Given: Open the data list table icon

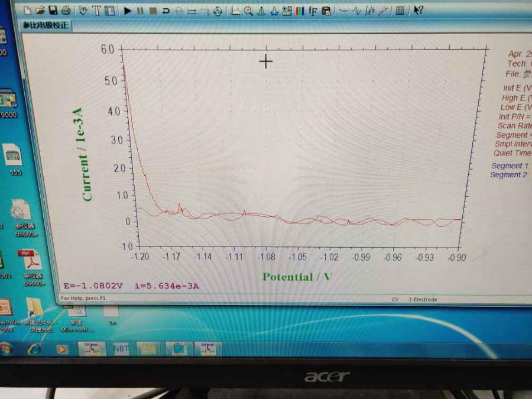Looking at the screenshot, I should (x=400, y=11).
